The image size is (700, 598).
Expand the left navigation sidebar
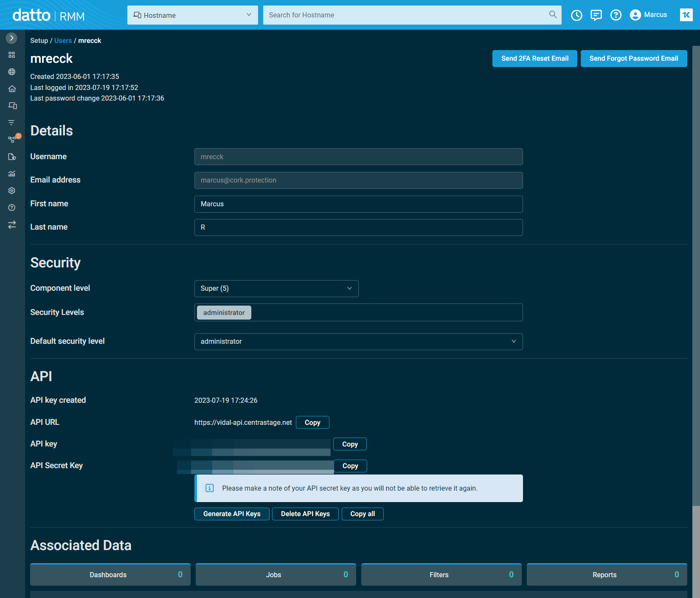[11, 38]
